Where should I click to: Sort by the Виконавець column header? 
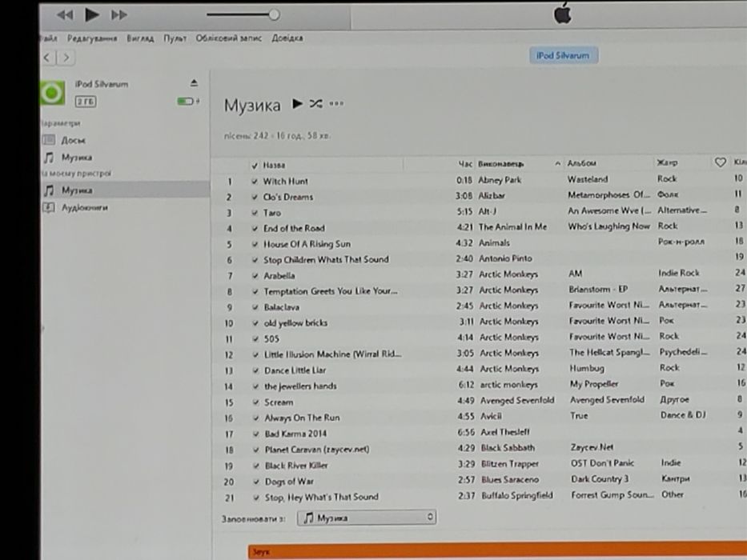[x=500, y=164]
